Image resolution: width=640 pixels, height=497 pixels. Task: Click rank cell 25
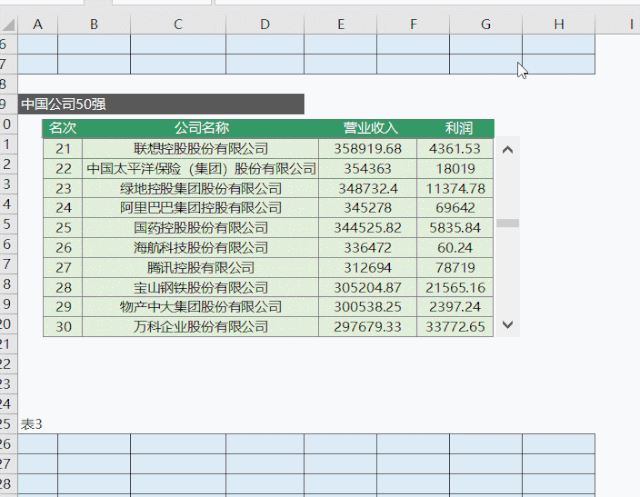click(x=63, y=228)
